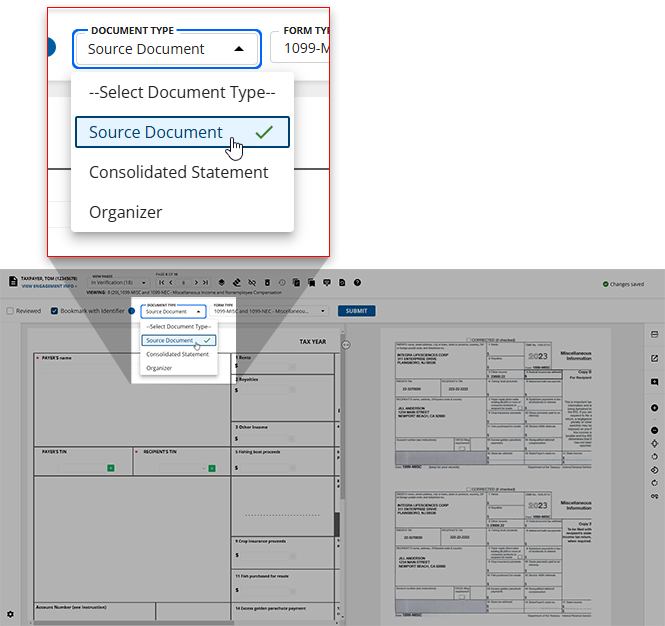The image size is (665, 626).
Task: Jump to last page arrow
Action: (205, 282)
